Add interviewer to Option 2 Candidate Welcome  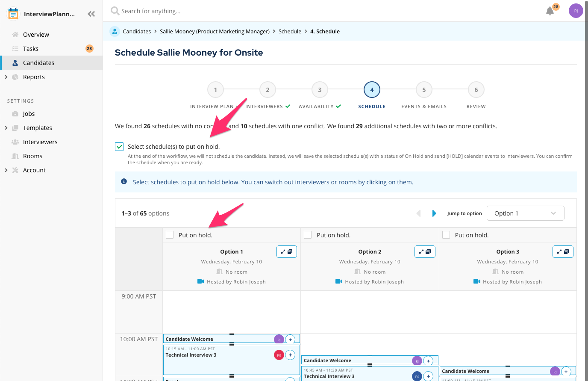coord(428,361)
